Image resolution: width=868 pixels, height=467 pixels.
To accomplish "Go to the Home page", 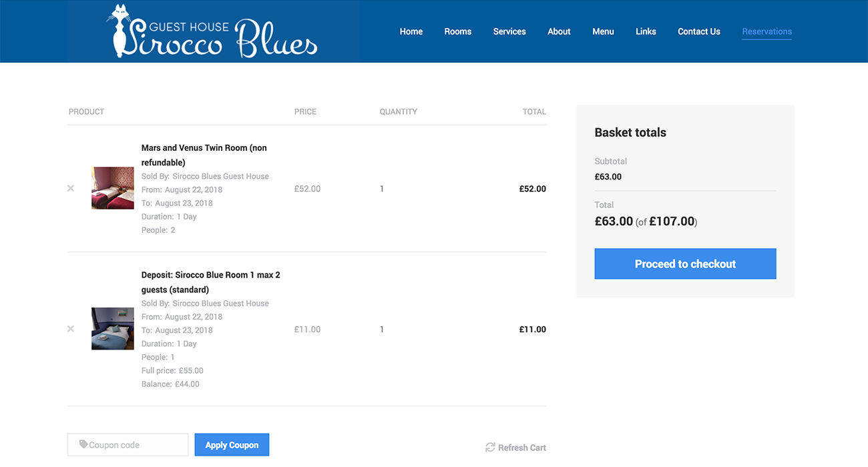I will coord(411,31).
